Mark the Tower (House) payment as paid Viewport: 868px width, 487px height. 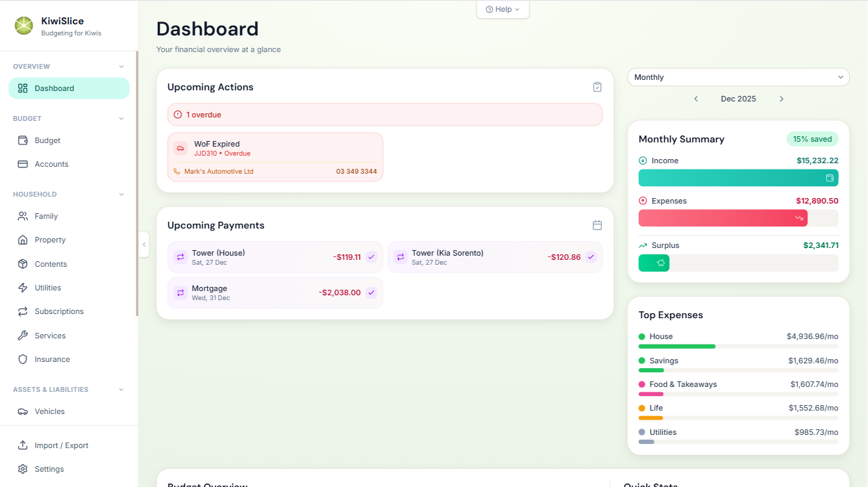(x=371, y=256)
